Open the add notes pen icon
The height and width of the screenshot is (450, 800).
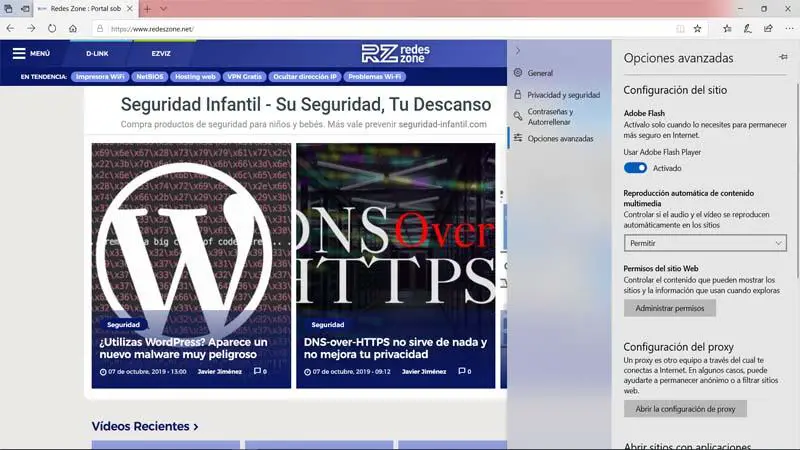[x=747, y=29]
